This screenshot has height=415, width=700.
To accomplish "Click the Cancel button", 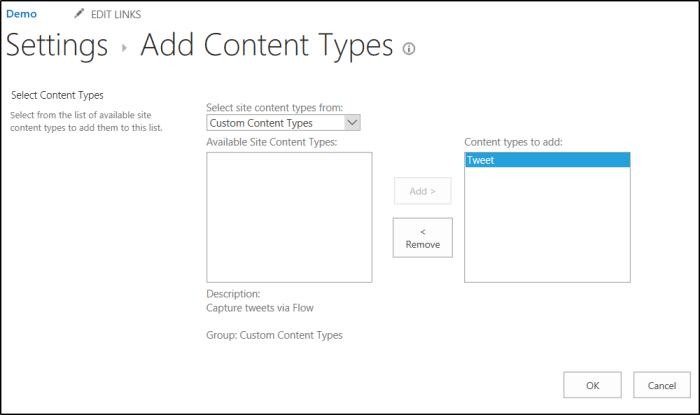I will coord(662,385).
